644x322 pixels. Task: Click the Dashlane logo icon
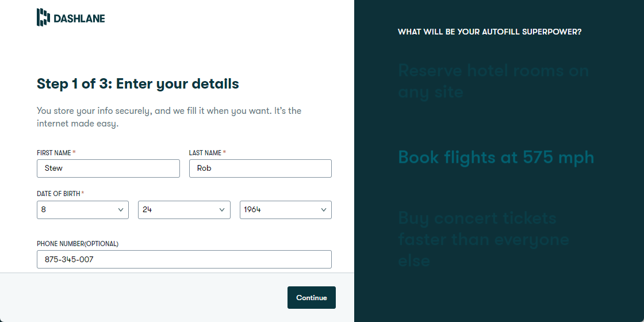[43, 17]
